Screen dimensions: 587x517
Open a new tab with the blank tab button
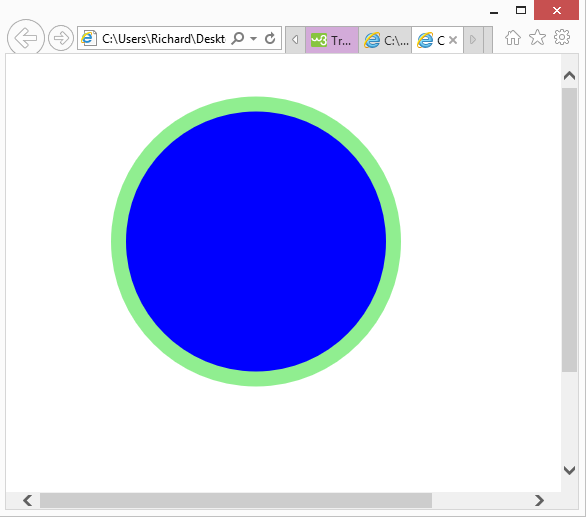[488, 40]
